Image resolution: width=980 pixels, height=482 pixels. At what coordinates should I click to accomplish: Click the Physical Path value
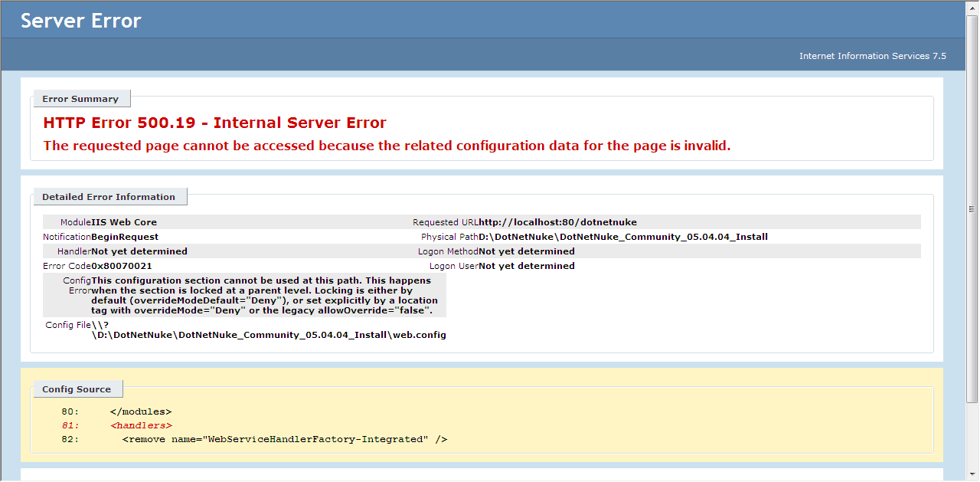tap(623, 237)
